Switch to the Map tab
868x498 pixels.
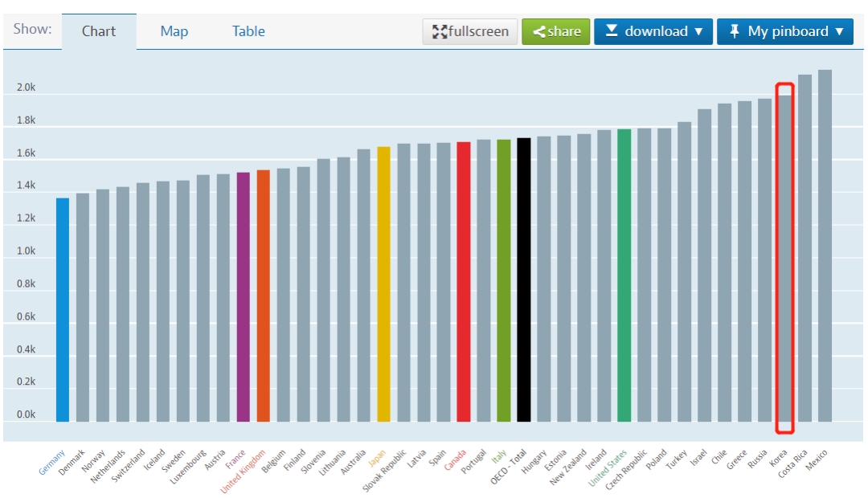(x=174, y=31)
